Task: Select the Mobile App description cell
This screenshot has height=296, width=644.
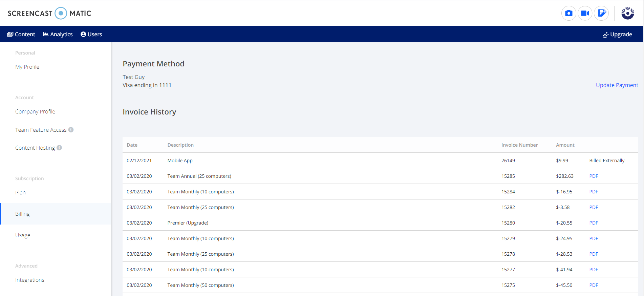Action: tap(180, 161)
